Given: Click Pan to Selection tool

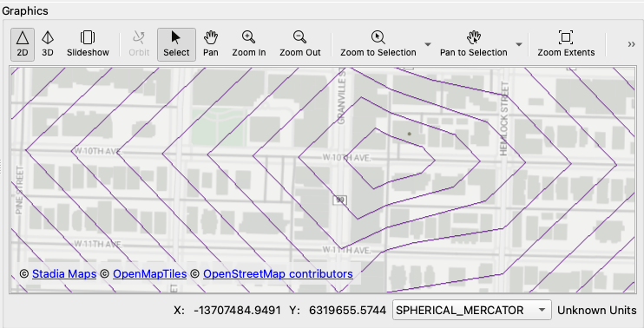Looking at the screenshot, I should [x=473, y=44].
